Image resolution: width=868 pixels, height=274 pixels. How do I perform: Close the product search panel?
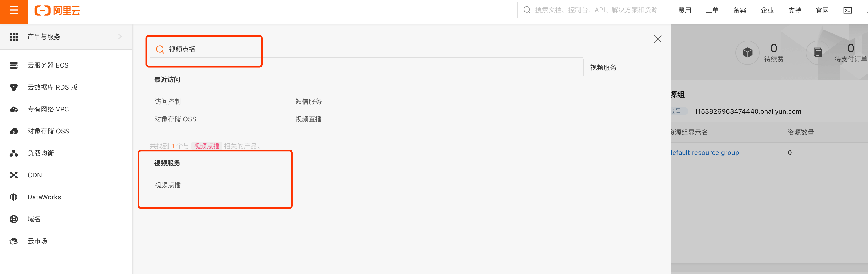[657, 39]
